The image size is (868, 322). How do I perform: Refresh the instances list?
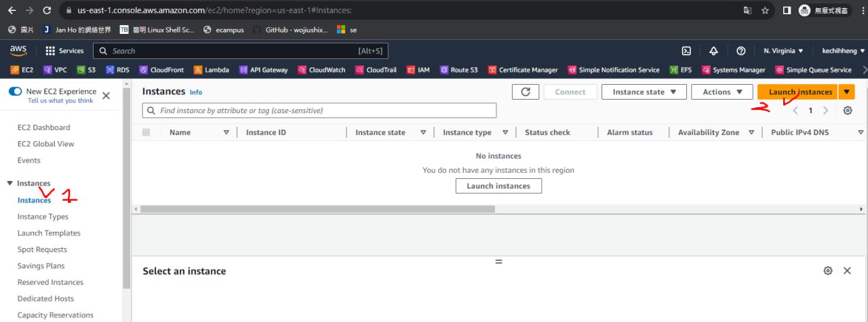526,92
